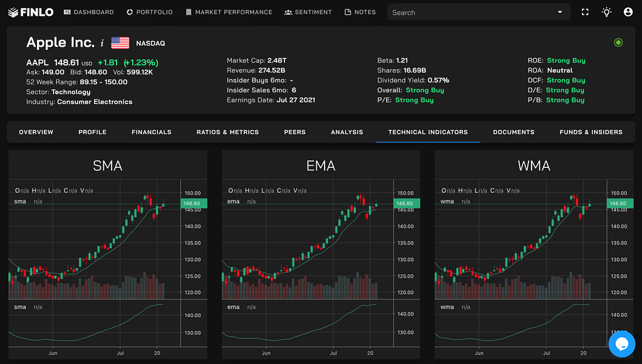Click the Market Performance building icon

click(188, 12)
